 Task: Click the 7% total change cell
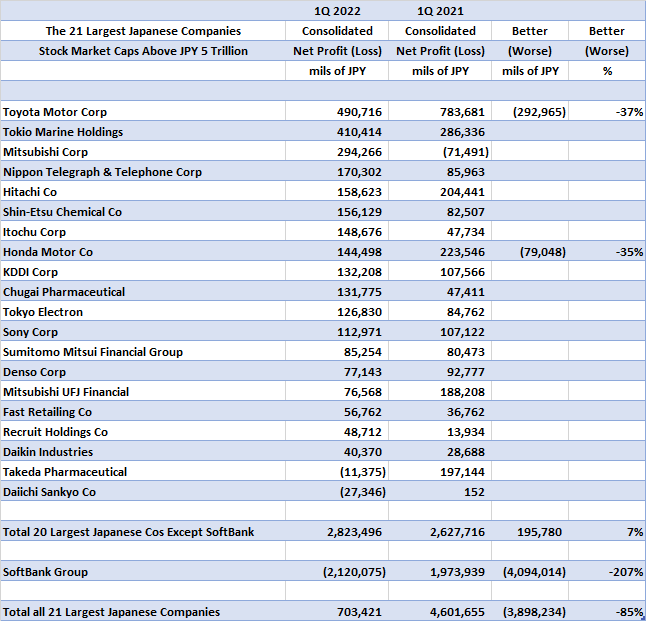click(x=635, y=532)
